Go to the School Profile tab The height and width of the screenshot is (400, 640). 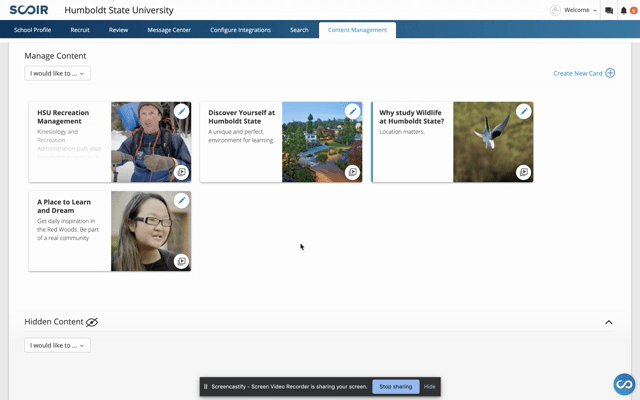pyautogui.click(x=32, y=30)
